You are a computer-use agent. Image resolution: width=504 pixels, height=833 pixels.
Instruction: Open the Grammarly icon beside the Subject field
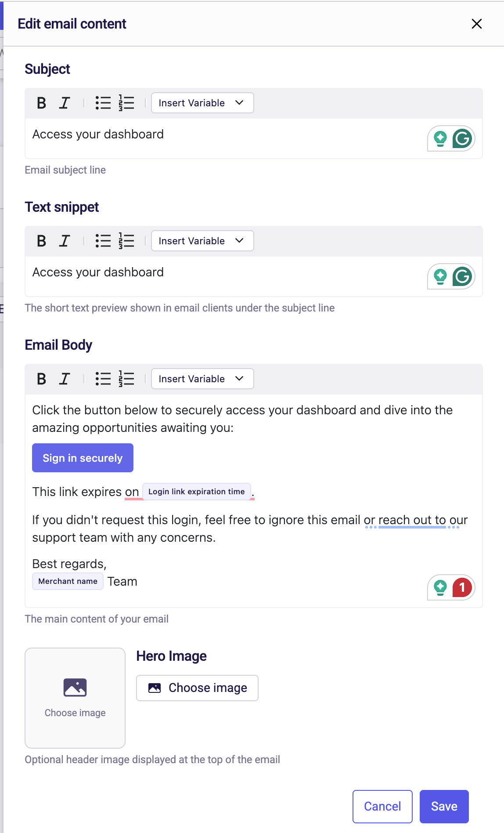coord(463,138)
